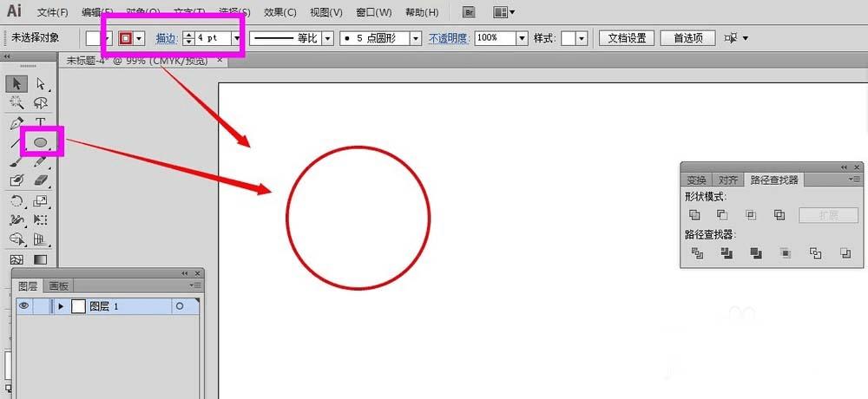
Task: Click the Trim pathfinder icon
Action: pos(727,253)
